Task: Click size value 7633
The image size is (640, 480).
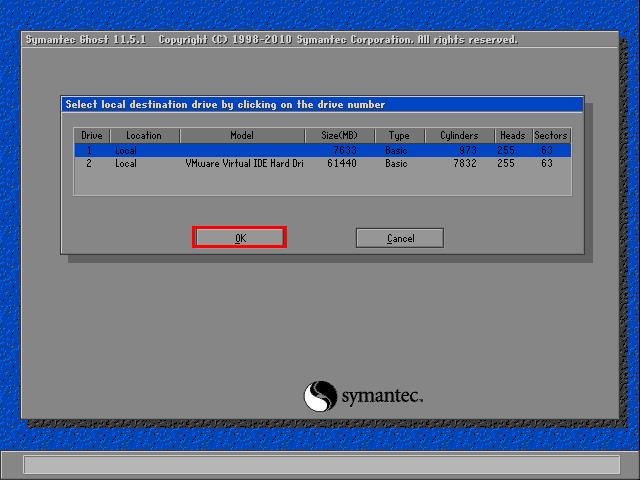Action: pos(345,151)
